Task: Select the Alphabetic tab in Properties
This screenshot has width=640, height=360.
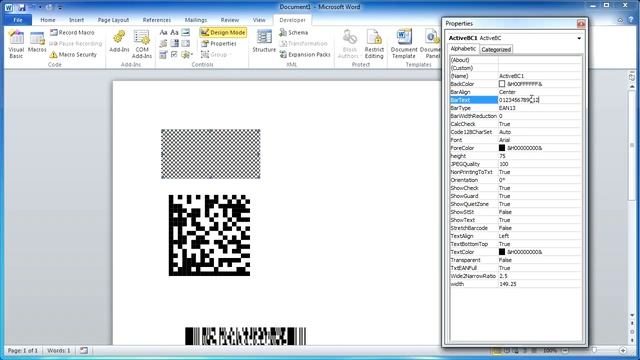Action: [463, 49]
